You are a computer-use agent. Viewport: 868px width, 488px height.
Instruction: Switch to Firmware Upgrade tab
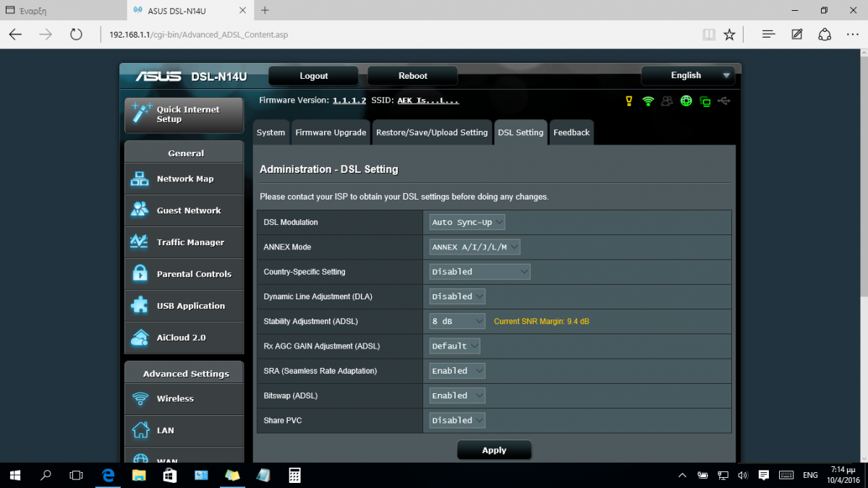click(331, 132)
